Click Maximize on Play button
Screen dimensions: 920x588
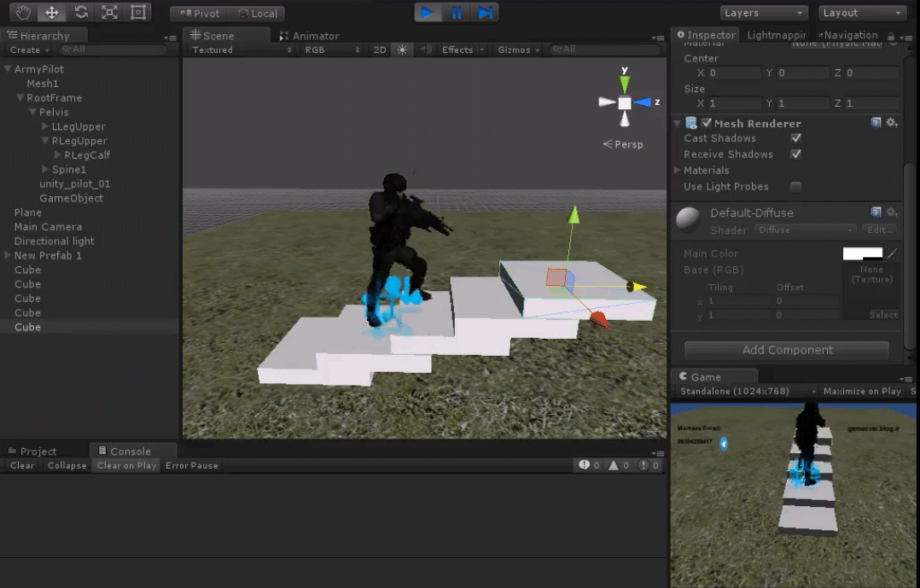[862, 392]
